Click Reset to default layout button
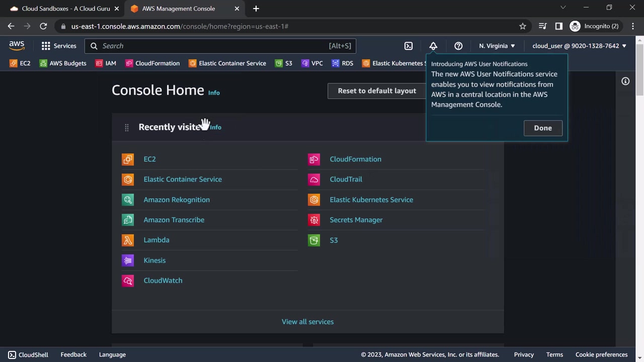Screen dimensions: 644x362 (x=377, y=91)
